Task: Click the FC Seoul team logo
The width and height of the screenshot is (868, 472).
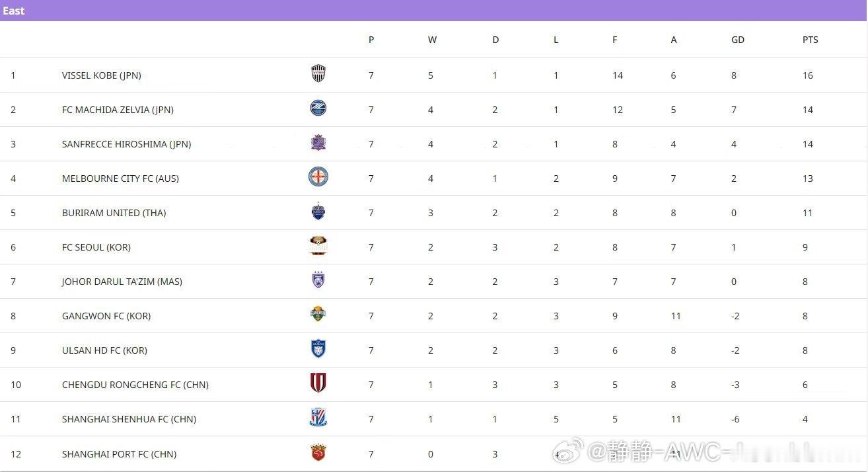Action: (318, 246)
